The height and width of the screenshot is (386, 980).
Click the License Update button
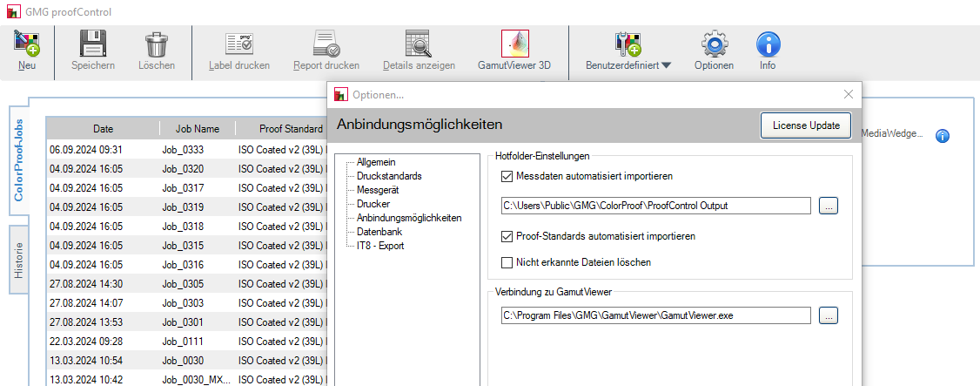pyautogui.click(x=806, y=125)
